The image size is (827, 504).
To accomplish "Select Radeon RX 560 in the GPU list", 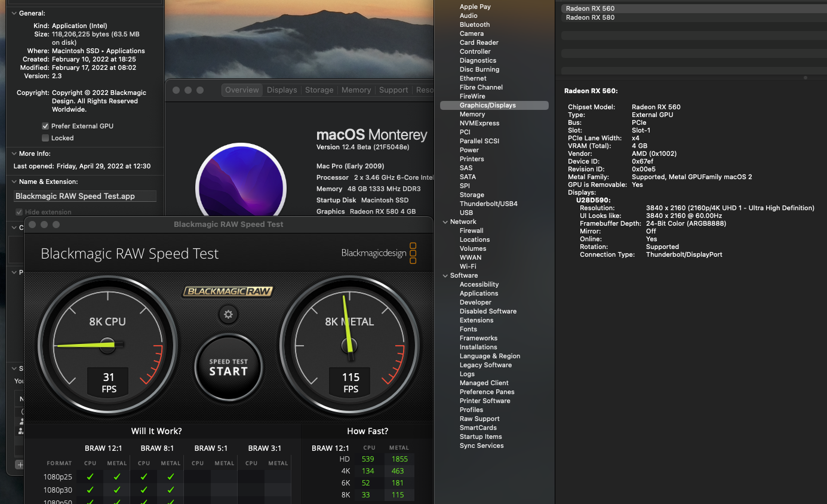I will point(694,8).
